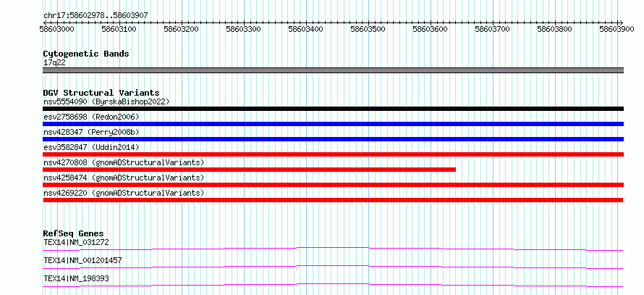Click ruler coordinate 58603300
The height and width of the screenshot is (295, 644).
tap(244, 30)
